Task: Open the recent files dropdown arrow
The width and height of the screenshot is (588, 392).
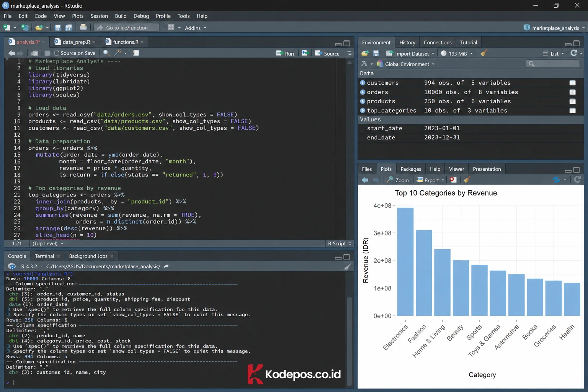Action: click(x=47, y=28)
